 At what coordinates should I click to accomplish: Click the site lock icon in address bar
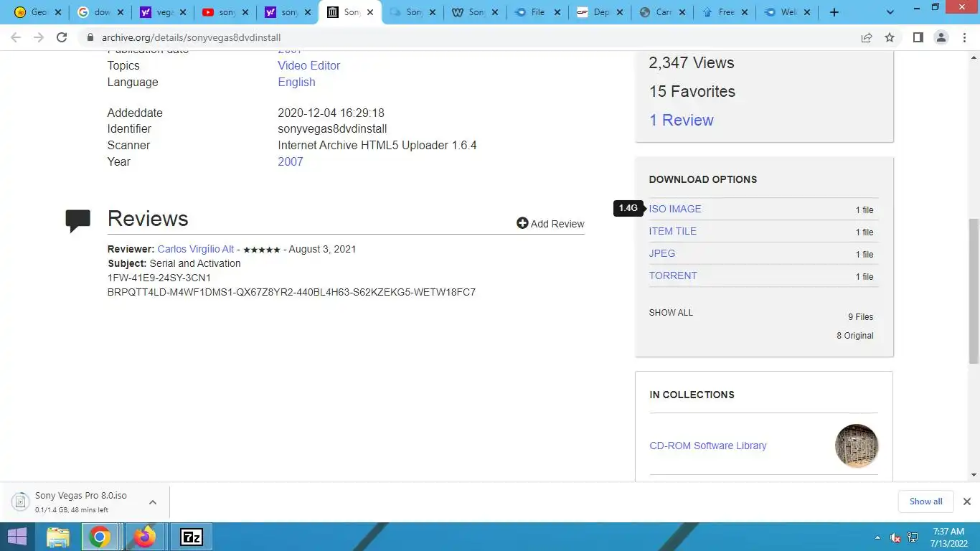pos(90,37)
